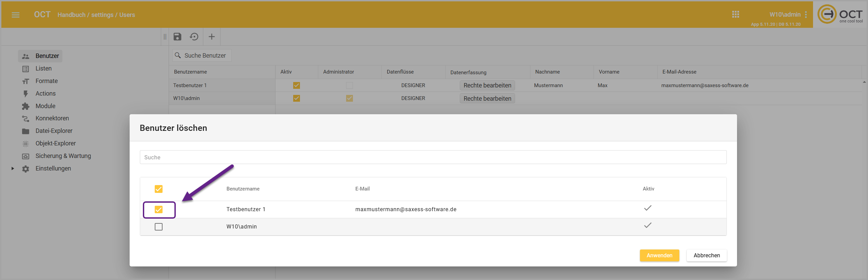Check the W10\admin checkbox in dialog
The height and width of the screenshot is (280, 868).
158,227
